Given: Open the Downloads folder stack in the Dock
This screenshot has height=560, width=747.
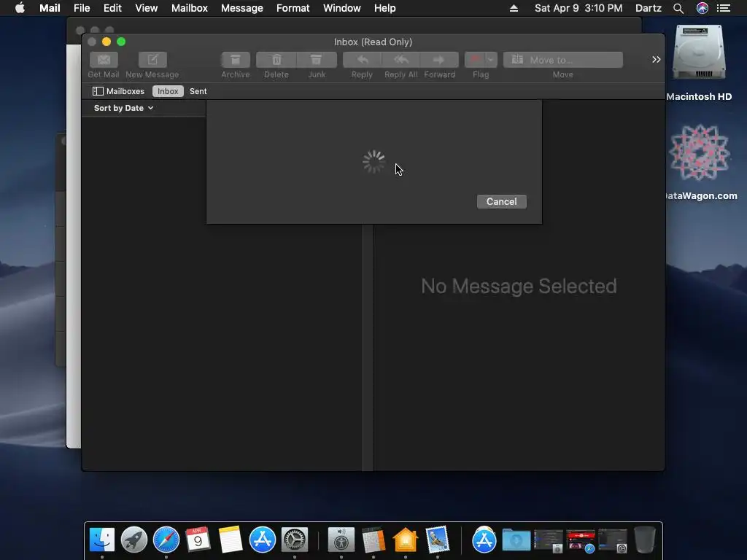Looking at the screenshot, I should [516, 540].
